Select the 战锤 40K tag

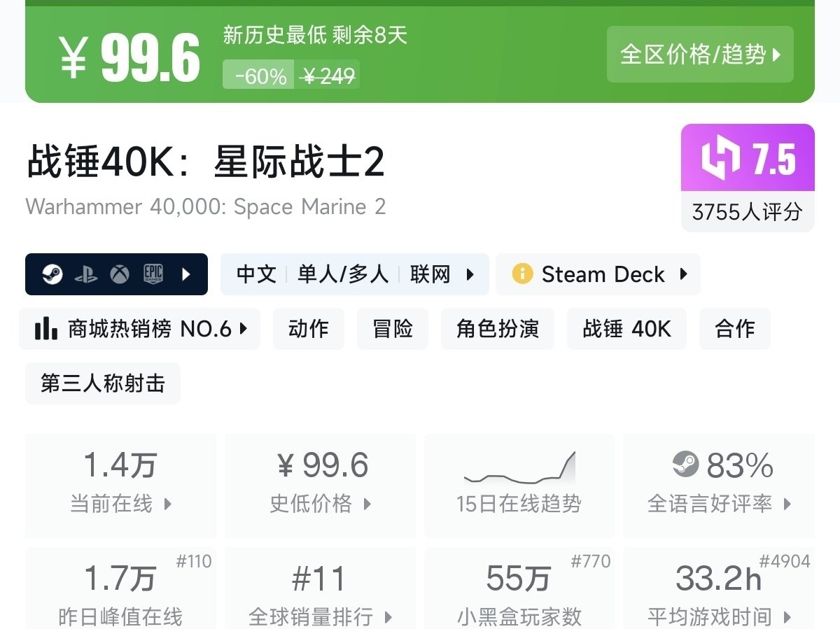click(x=626, y=329)
